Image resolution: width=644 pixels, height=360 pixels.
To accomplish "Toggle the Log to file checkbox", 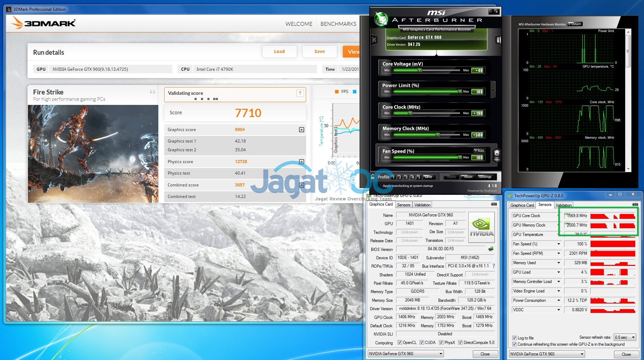I will (x=514, y=338).
